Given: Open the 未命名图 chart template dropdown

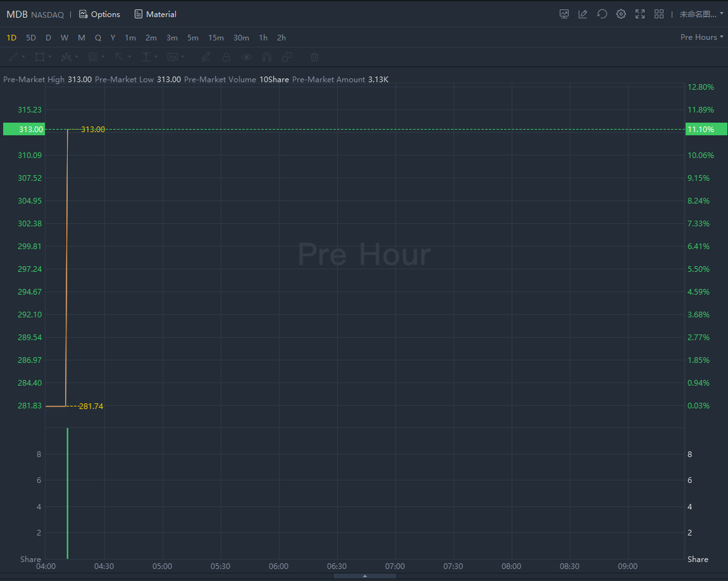Looking at the screenshot, I should pos(701,14).
